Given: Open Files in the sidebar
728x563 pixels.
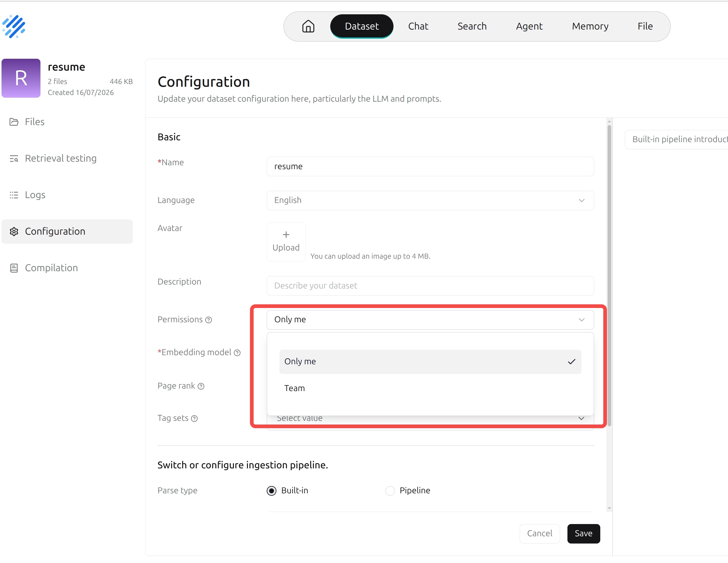Looking at the screenshot, I should (x=67, y=122).
